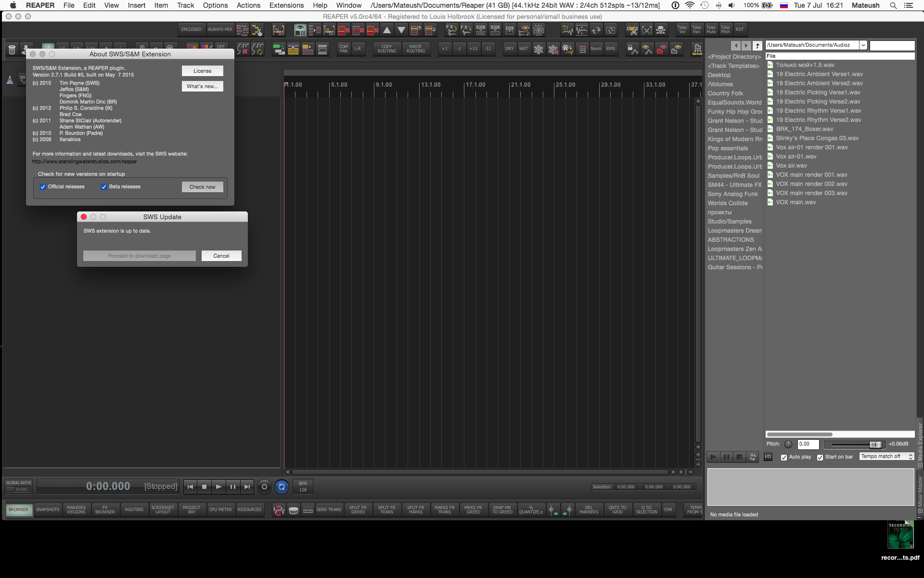Click the Pitch knob in Media Explorer
This screenshot has height=578, width=924.
coord(788,444)
